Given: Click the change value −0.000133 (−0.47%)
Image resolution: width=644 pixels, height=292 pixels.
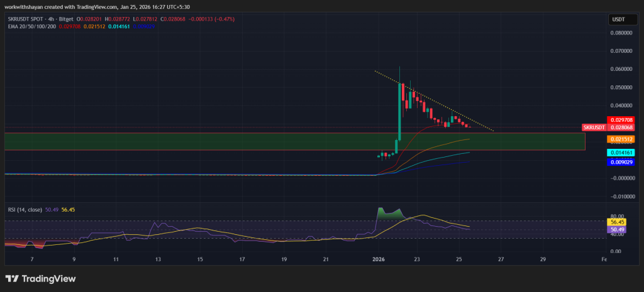Looking at the screenshot, I should 211,19.
